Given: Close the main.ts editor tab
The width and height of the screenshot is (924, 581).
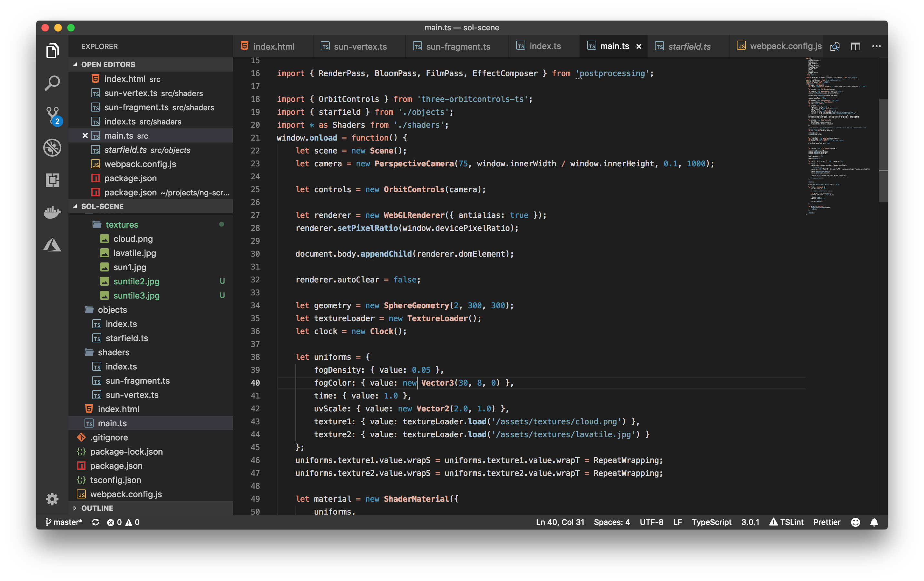Looking at the screenshot, I should [x=638, y=46].
